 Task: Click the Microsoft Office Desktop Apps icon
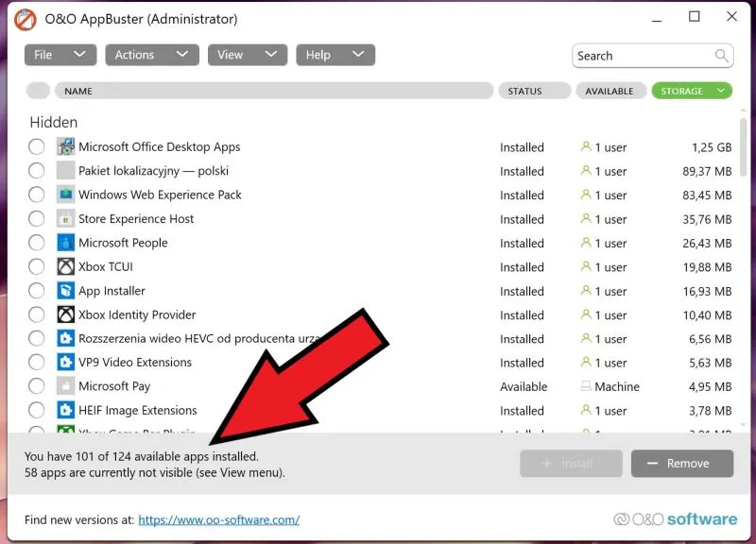pyautogui.click(x=64, y=147)
